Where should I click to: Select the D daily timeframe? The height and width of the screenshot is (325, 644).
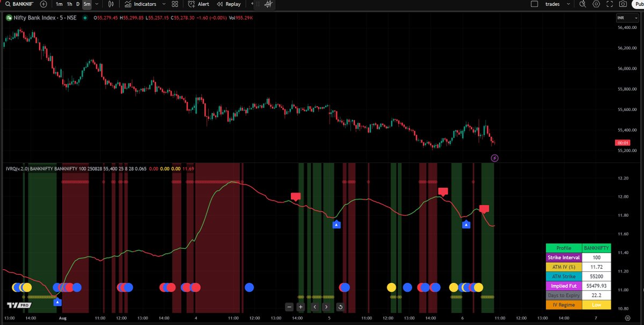[78, 4]
